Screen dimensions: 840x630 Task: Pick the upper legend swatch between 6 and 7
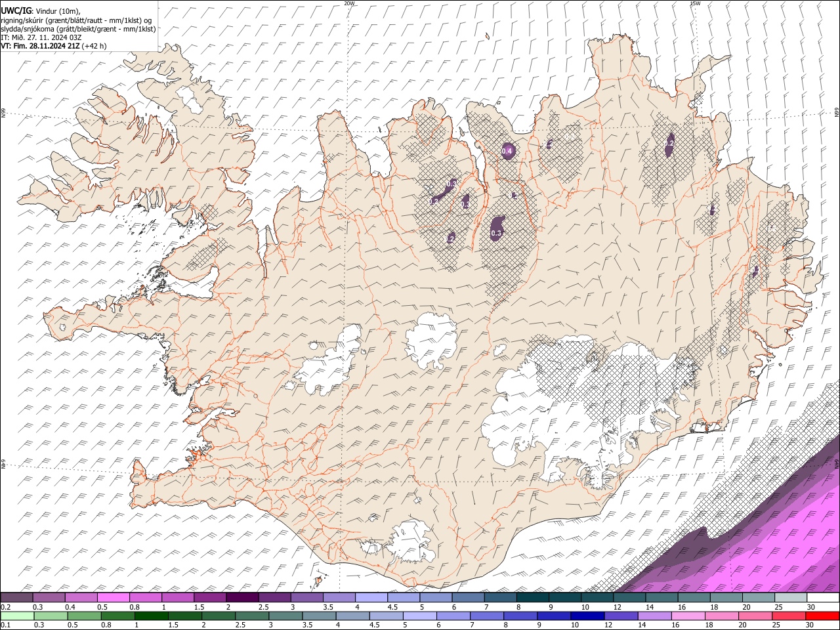467,598
